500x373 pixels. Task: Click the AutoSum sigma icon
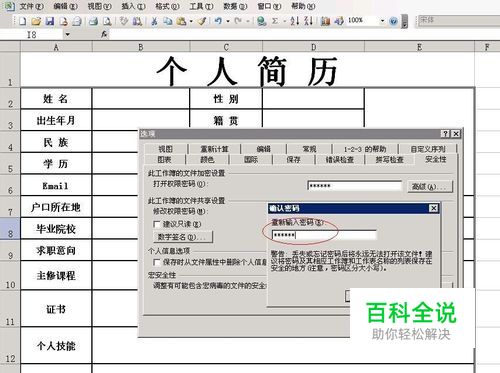tap(275, 21)
